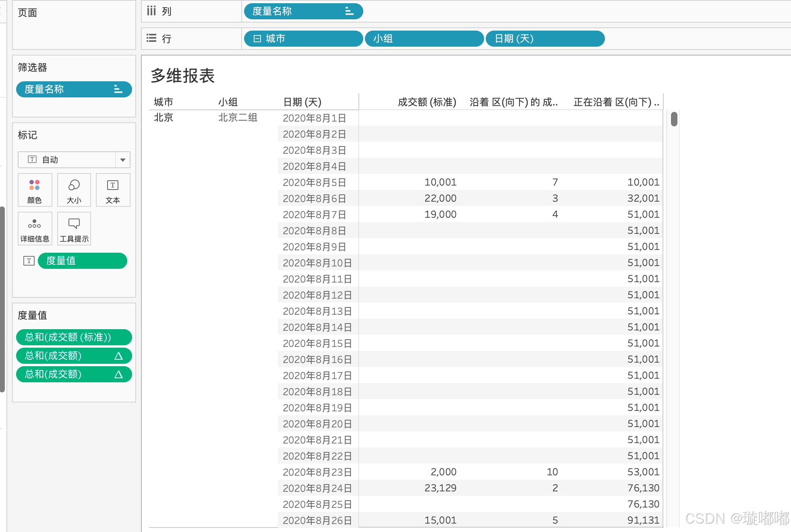
Task: Click the 成交额 (标准) column header
Action: coord(427,102)
